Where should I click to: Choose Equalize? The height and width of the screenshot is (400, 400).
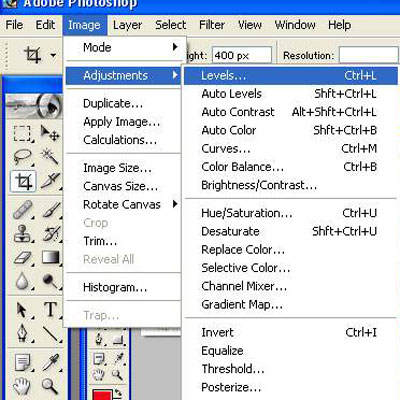pos(291,351)
